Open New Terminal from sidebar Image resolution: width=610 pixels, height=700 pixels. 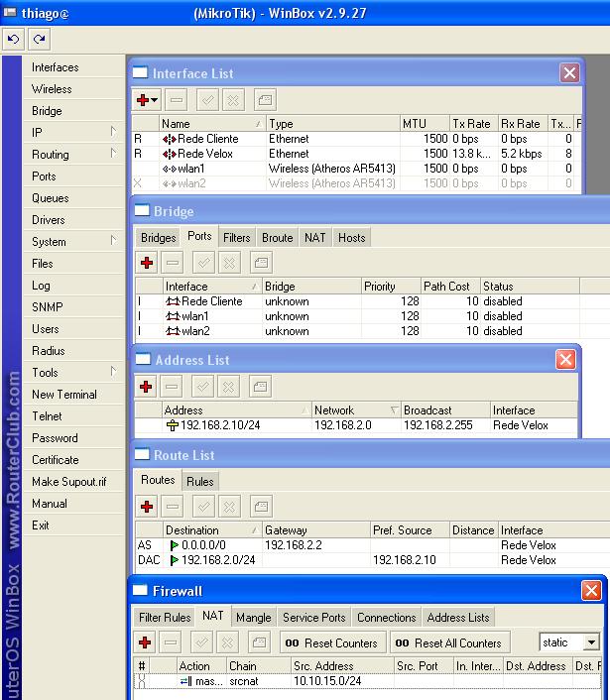coord(73,395)
